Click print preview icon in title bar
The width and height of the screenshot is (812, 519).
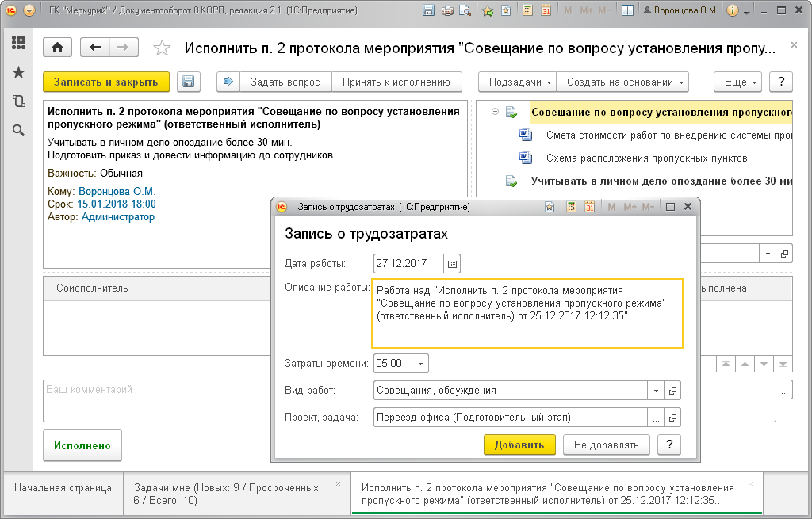465,10
